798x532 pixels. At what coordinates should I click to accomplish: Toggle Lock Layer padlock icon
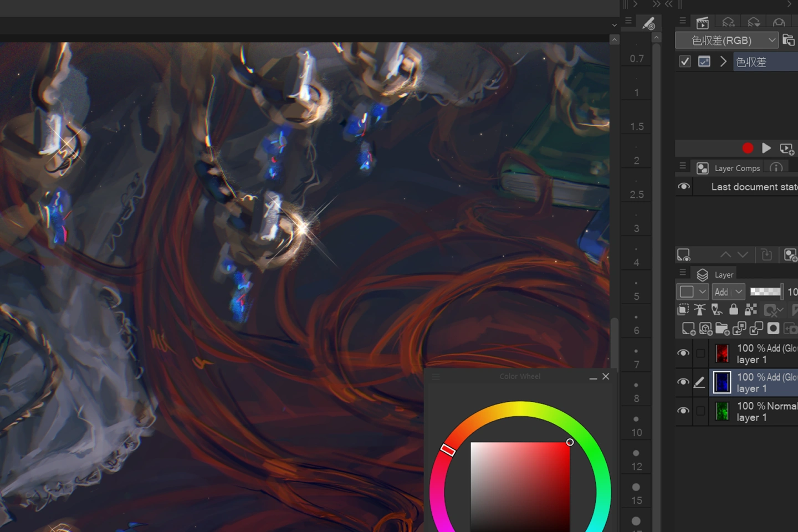(x=734, y=309)
